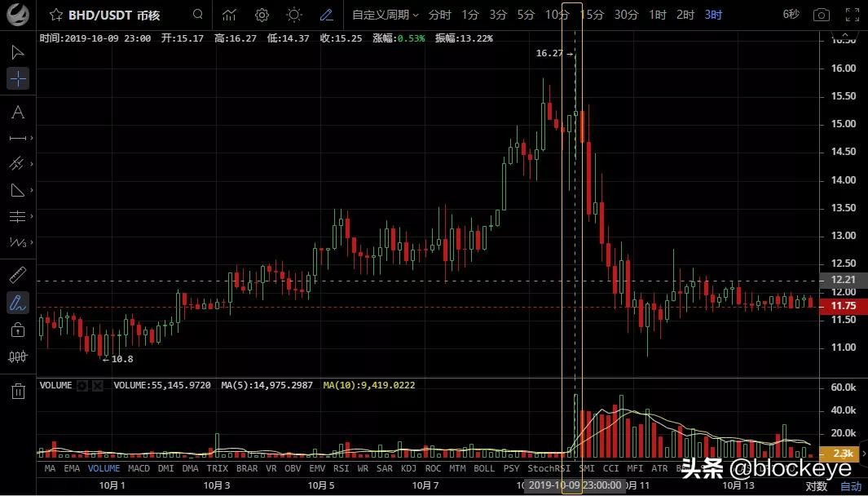Click the 2019-10-09 23:00:00 time label
Screen dimensions: 868x496
tap(575, 486)
